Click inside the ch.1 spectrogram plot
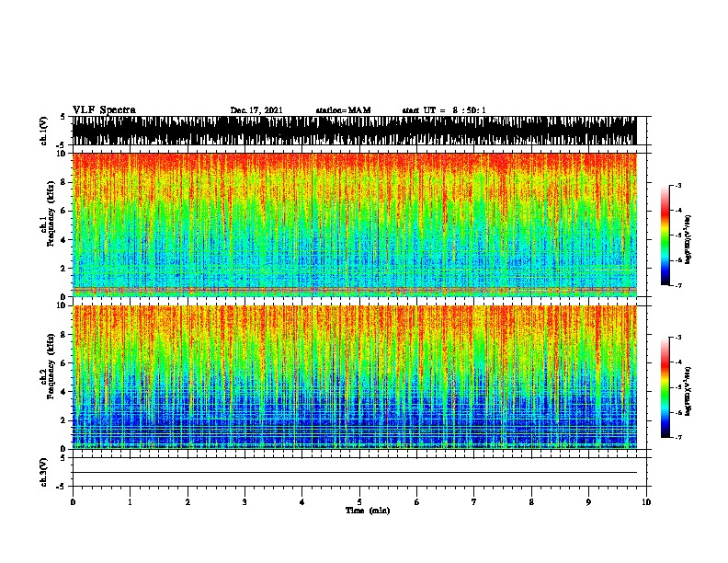The height and width of the screenshot is (563, 728). [x=354, y=224]
